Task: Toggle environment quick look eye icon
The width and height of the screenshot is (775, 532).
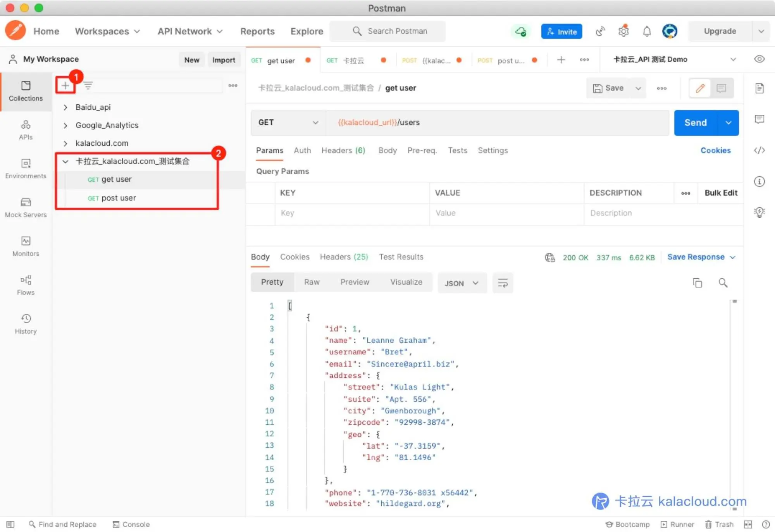Action: [x=759, y=59]
